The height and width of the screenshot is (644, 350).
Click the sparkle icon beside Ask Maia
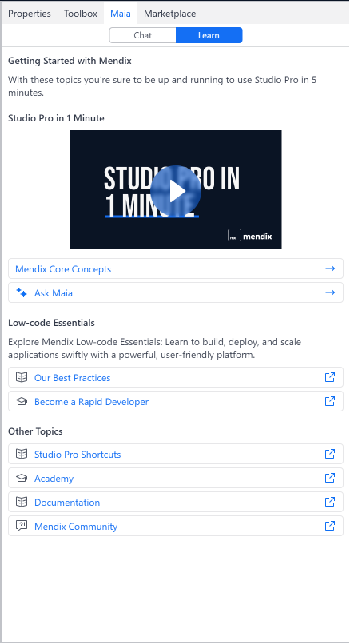click(22, 293)
